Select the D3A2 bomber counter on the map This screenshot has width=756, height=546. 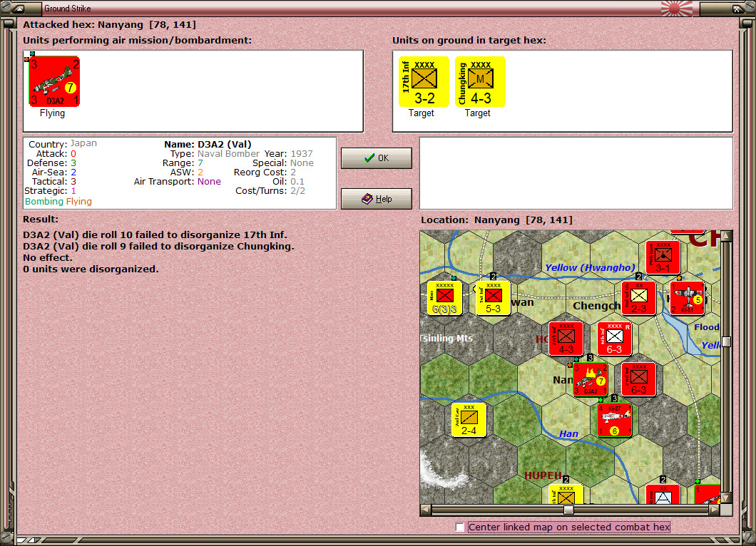coord(590,380)
